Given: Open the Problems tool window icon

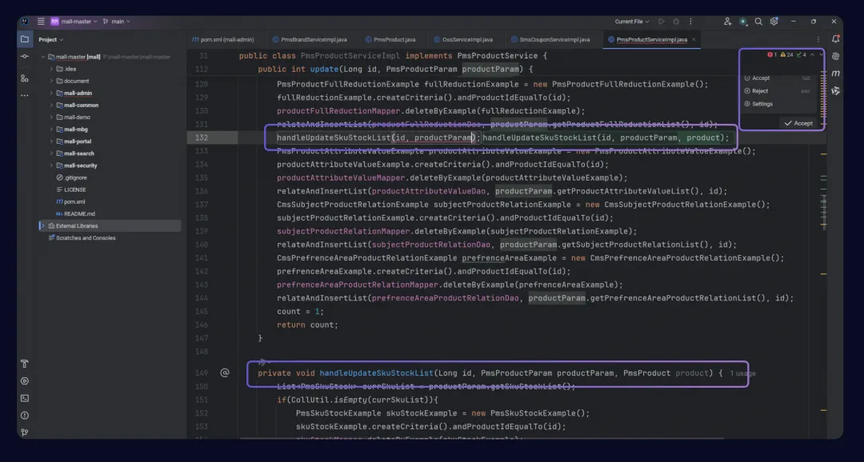Looking at the screenshot, I should [x=24, y=415].
